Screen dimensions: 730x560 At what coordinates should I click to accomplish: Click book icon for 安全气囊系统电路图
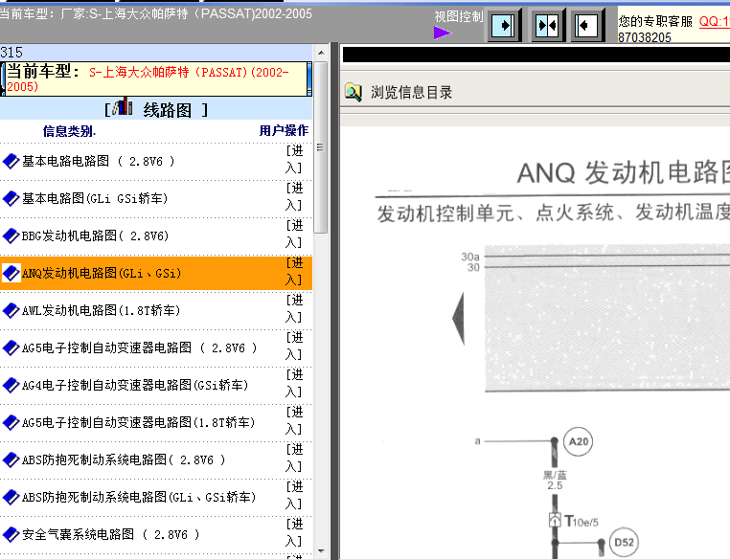point(11,534)
